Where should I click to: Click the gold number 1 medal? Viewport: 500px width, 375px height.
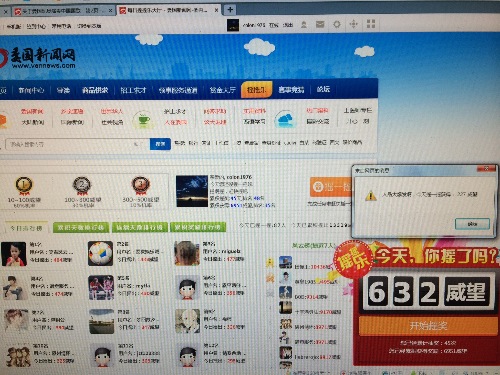coord(24,185)
